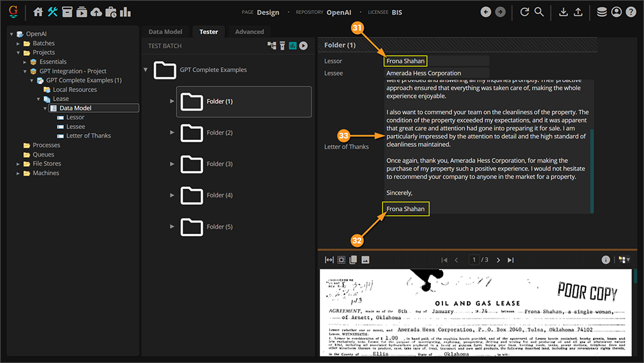
Task: Open the archive box icon in toolbar
Action: 67,12
